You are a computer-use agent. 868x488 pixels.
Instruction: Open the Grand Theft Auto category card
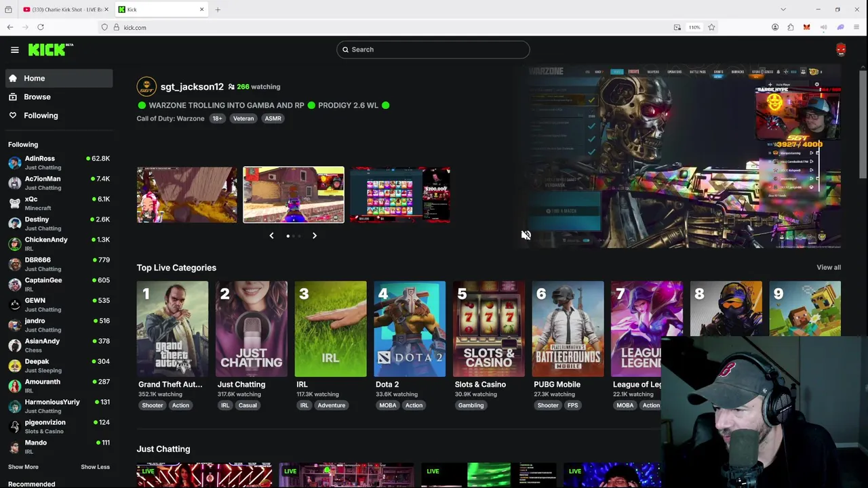click(x=172, y=329)
